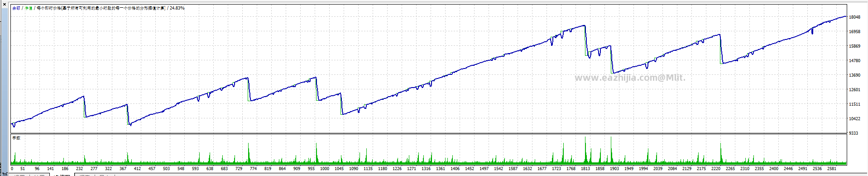Click the 13690 value on balance axis

coord(854,75)
